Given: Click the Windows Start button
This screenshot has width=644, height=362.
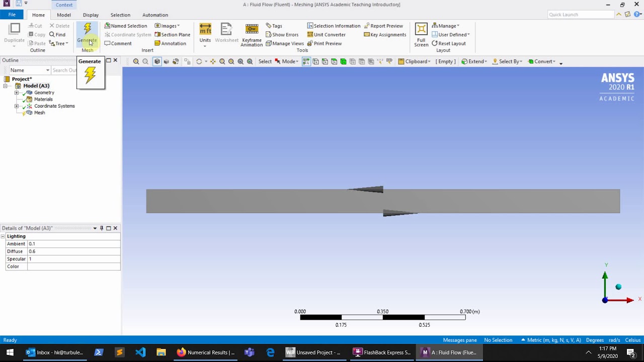Looking at the screenshot, I should (10, 352).
